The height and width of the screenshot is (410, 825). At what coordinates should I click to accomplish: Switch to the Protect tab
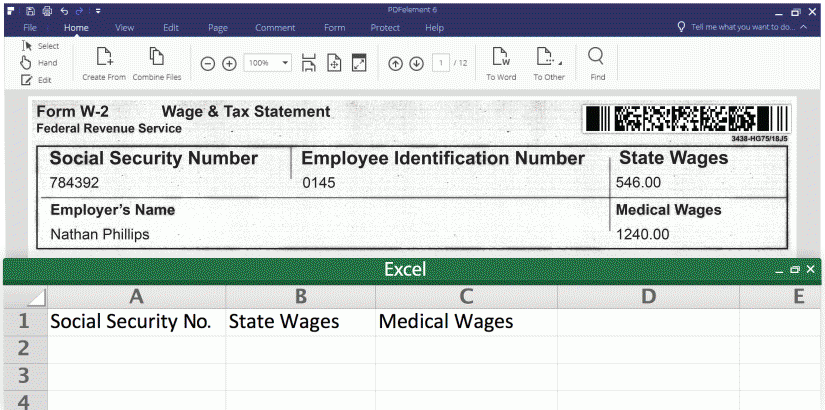(x=385, y=28)
